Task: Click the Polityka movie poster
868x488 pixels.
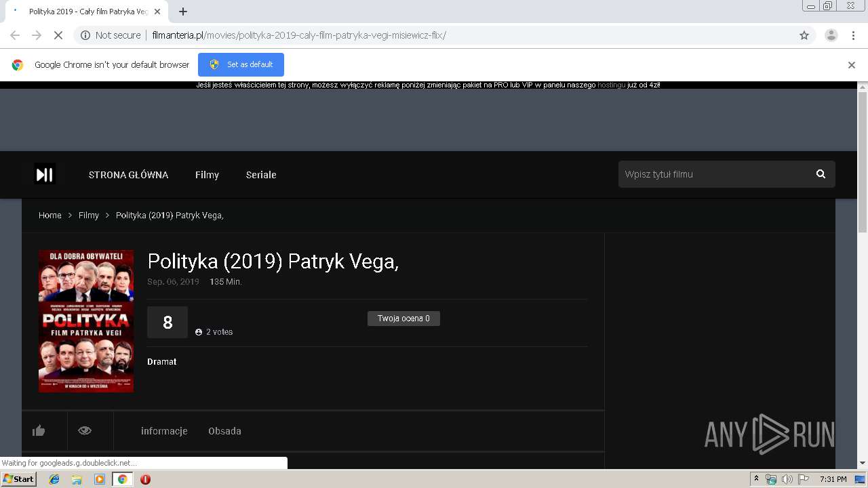Action: pyautogui.click(x=86, y=321)
